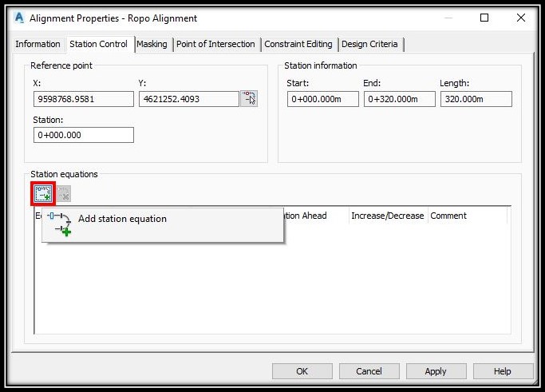Click the Cancel button
The image size is (545, 392).
pyautogui.click(x=369, y=371)
